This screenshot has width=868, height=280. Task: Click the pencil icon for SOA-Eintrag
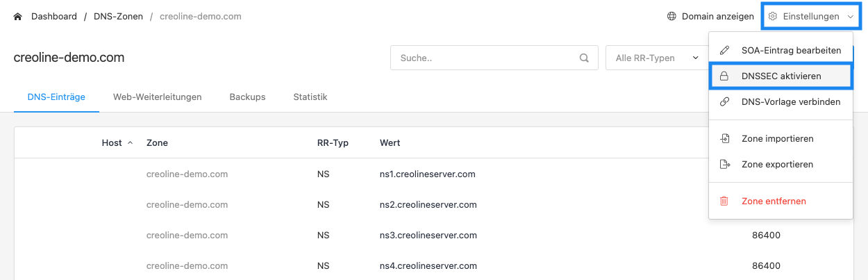coord(724,50)
